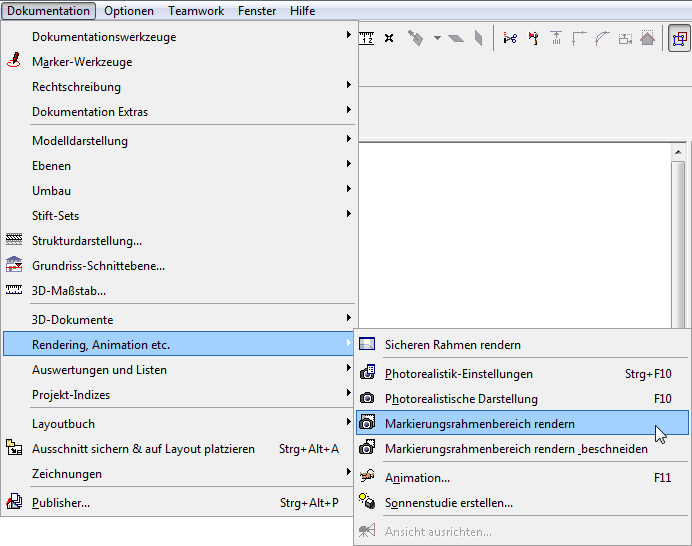The image size is (692, 546).
Task: Click camera icon beside Markierungsrahmenbereich rendern _beschneiden
Action: tap(367, 447)
